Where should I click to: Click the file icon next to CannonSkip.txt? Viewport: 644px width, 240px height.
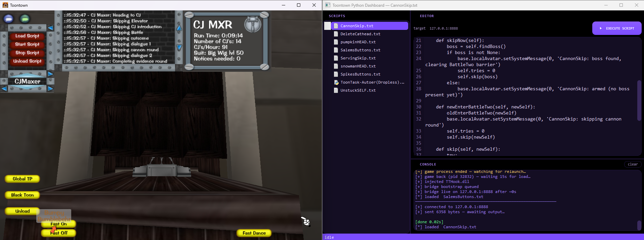tap(336, 26)
